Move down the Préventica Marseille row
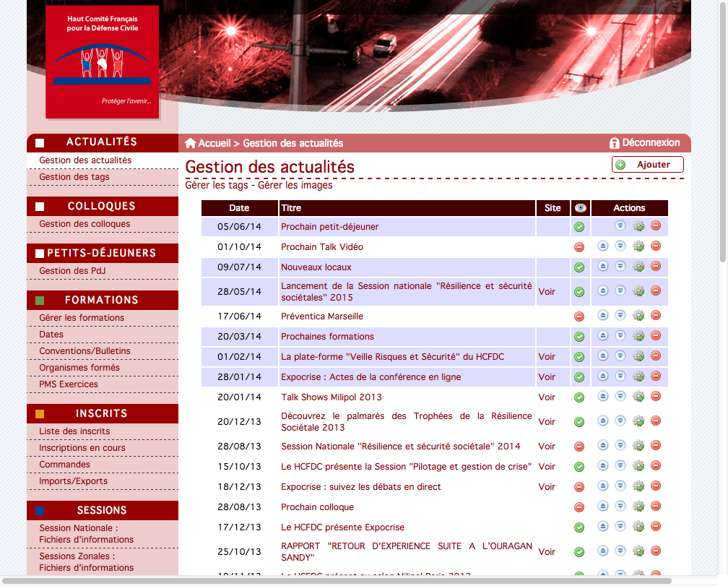This screenshot has height=586, width=728. coord(620,315)
